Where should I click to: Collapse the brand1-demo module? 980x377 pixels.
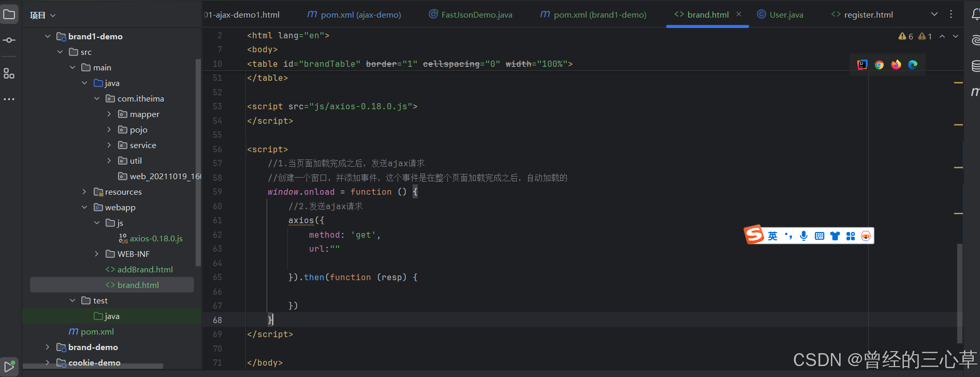48,36
